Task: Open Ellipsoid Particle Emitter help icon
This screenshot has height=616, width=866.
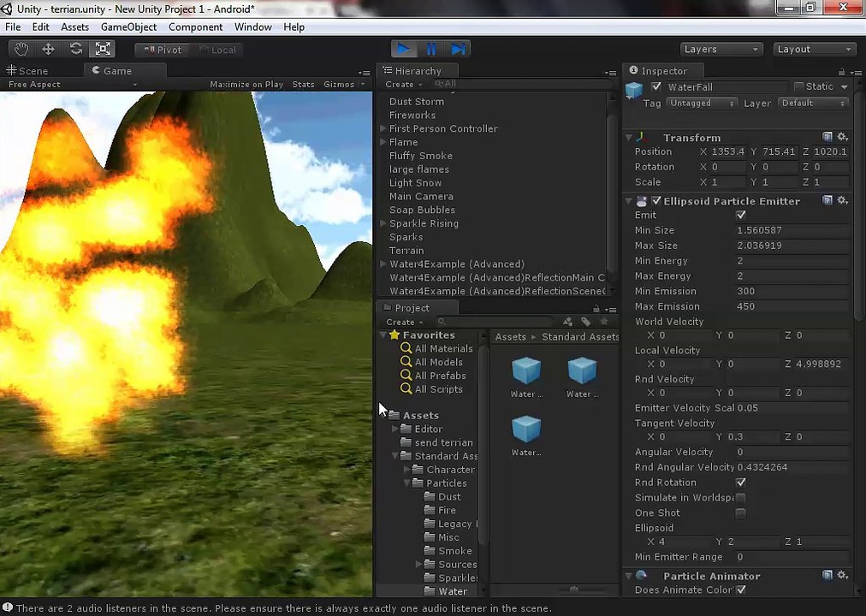Action: [x=827, y=200]
